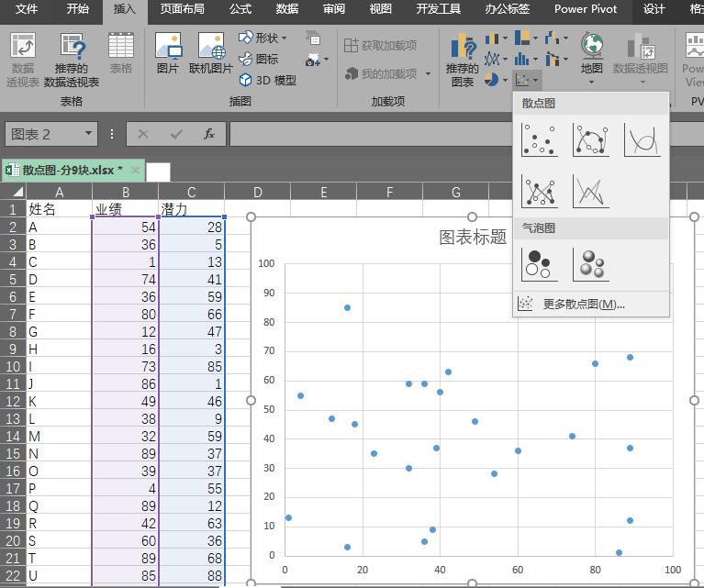704x588 pixels.
Task: Choose scatter with smooth lines and markers
Action: (x=591, y=139)
